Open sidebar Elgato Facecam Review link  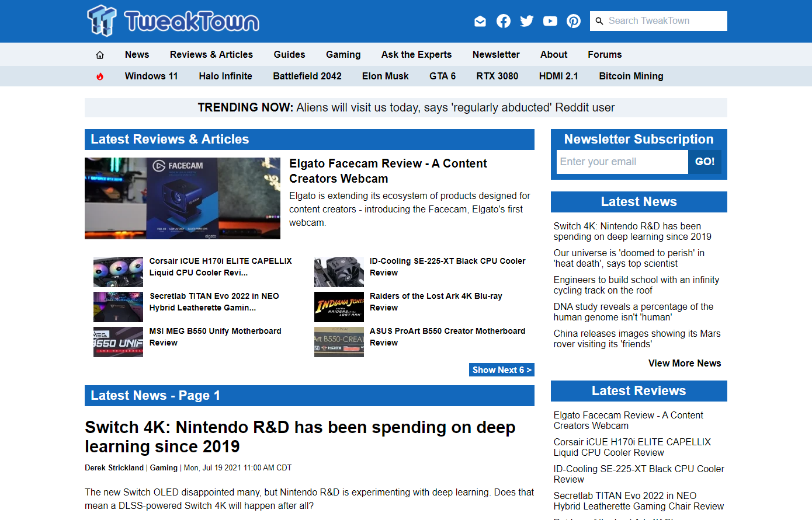[x=628, y=420]
